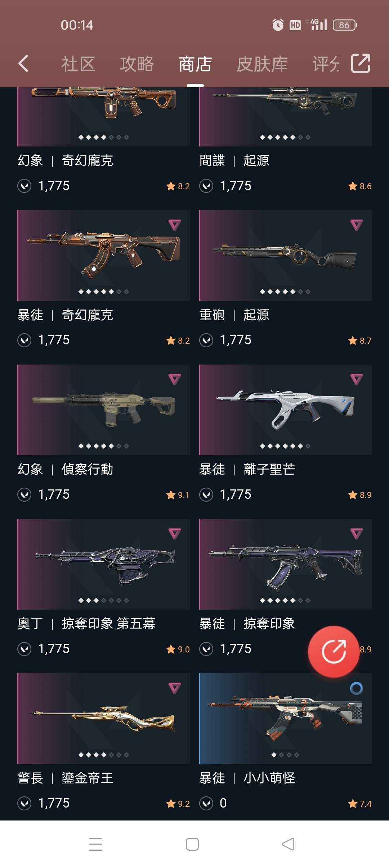Tap the back arrow icon
Image resolution: width=389 pixels, height=868 pixels.
[24, 64]
